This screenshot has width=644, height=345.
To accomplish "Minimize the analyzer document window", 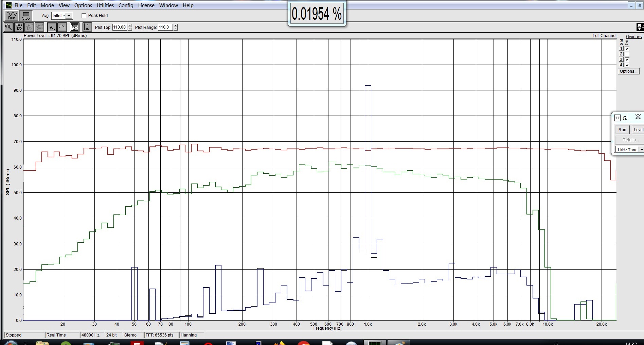I will pyautogui.click(x=631, y=5).
